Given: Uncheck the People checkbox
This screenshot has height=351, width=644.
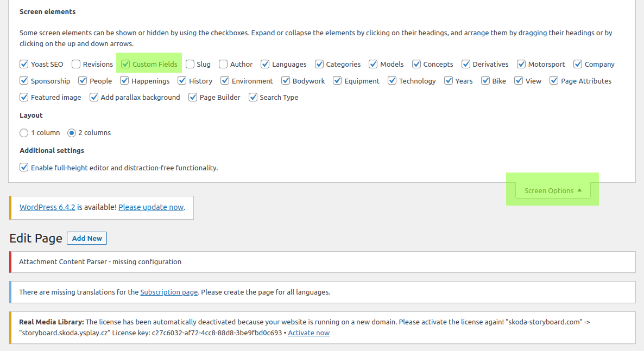Looking at the screenshot, I should pyautogui.click(x=83, y=80).
